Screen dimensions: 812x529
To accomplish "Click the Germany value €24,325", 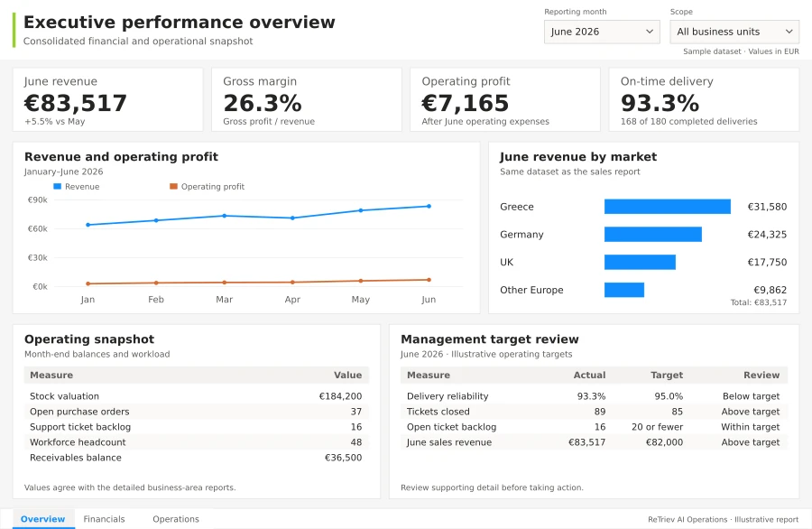I will (767, 234).
